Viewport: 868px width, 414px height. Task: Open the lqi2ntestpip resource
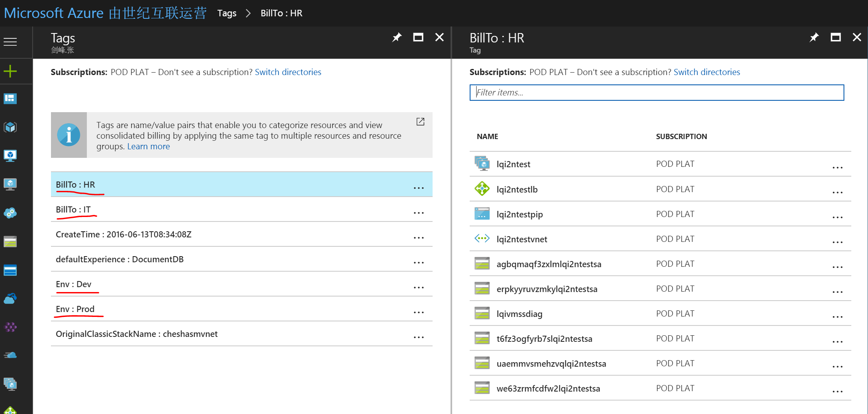(x=519, y=215)
